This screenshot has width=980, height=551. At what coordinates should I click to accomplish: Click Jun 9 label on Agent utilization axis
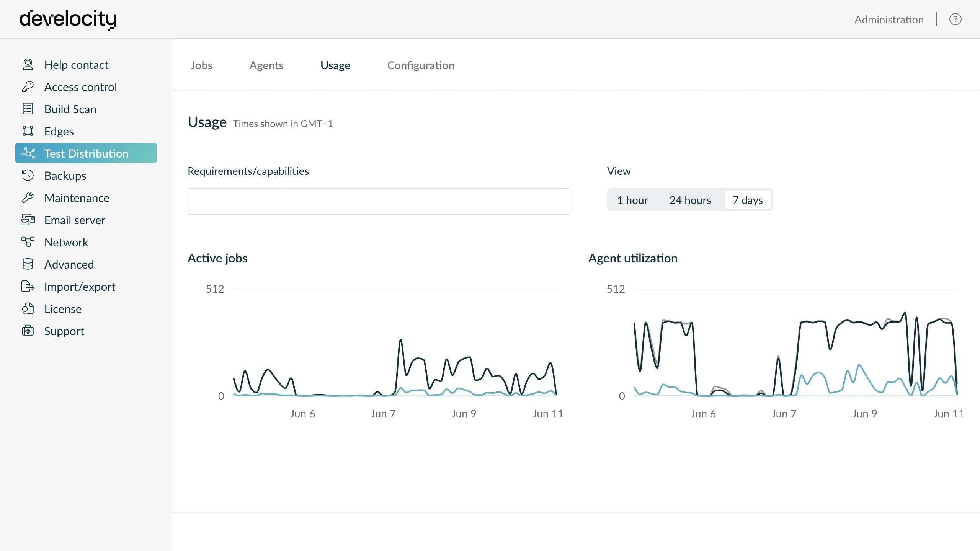tap(864, 414)
